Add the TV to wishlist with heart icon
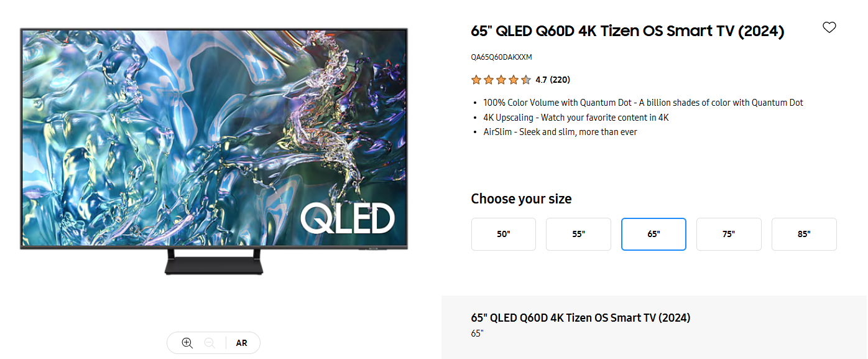 pyautogui.click(x=829, y=27)
